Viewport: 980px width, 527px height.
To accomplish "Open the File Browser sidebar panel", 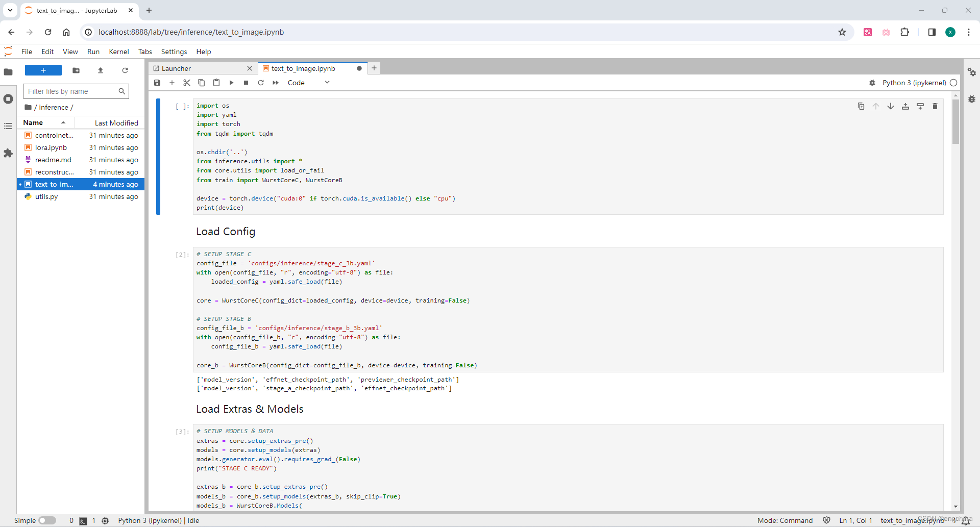I will (x=8, y=72).
